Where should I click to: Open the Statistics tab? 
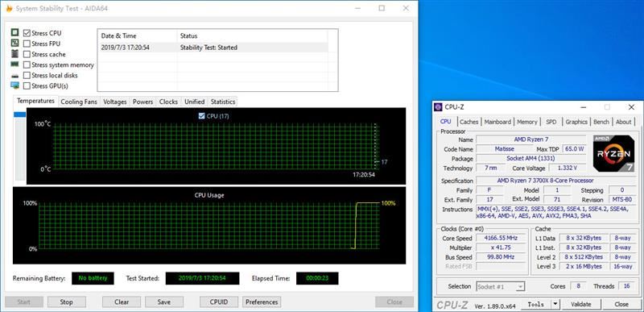pos(223,102)
